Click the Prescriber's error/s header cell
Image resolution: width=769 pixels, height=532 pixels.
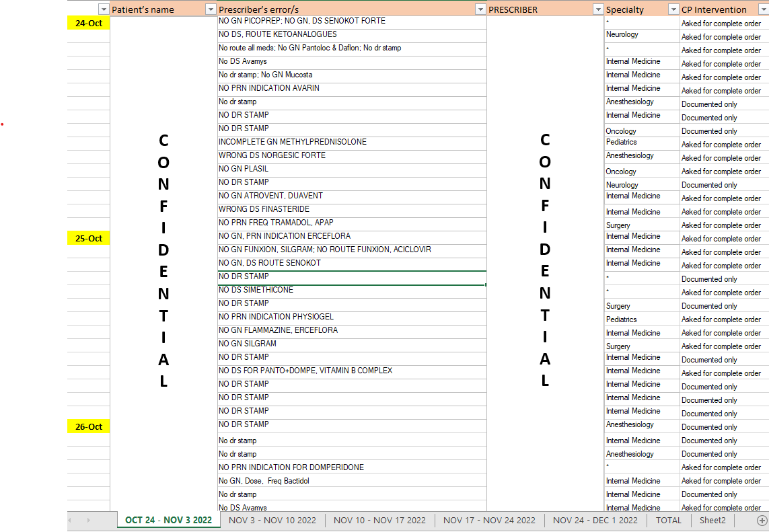[352, 9]
